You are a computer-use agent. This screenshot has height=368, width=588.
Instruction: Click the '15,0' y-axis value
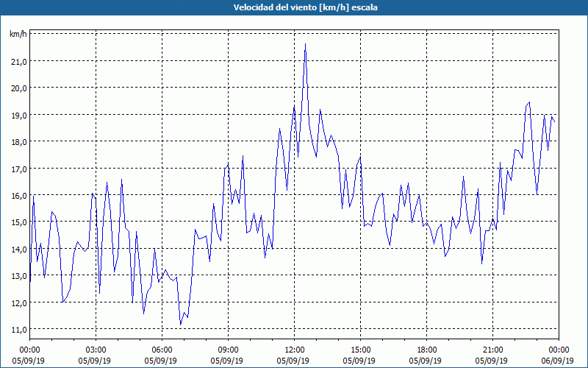[20, 222]
